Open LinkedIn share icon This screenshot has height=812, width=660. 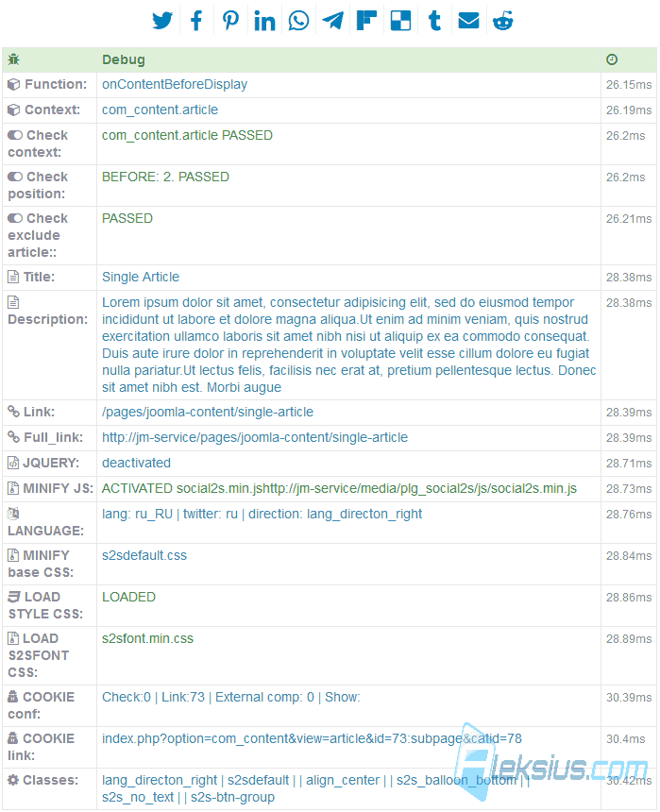[x=264, y=21]
